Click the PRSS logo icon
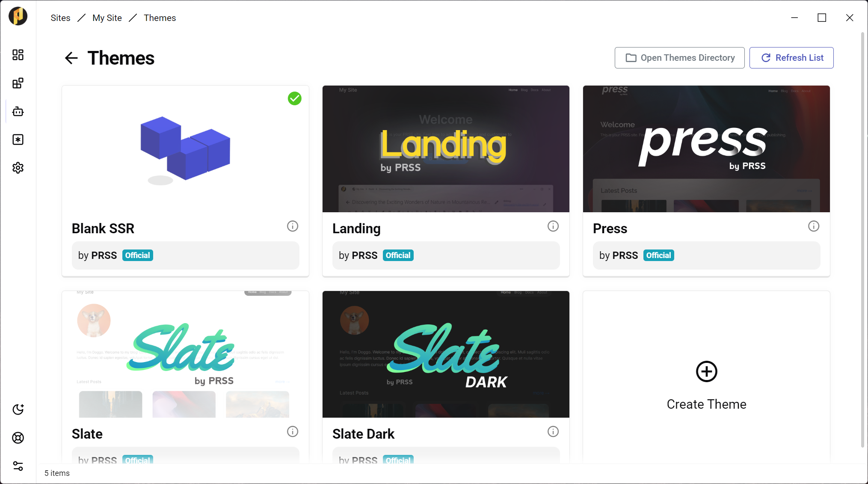The width and height of the screenshot is (868, 484). (x=18, y=16)
